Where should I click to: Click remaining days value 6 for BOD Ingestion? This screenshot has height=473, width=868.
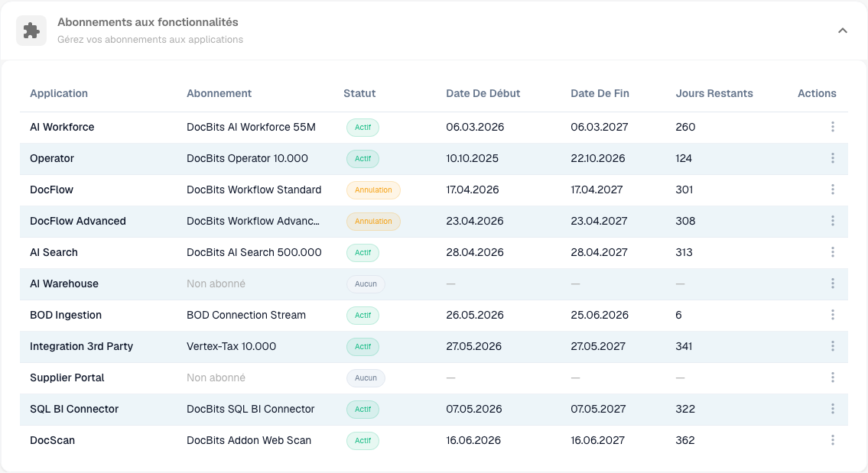click(x=678, y=316)
